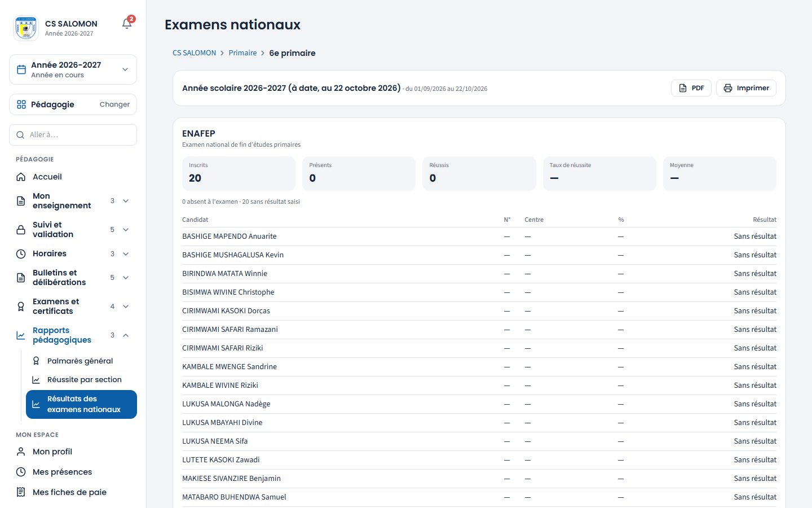This screenshot has height=508, width=812.
Task: Click the Inscrits 20 stat card
Action: pyautogui.click(x=239, y=173)
